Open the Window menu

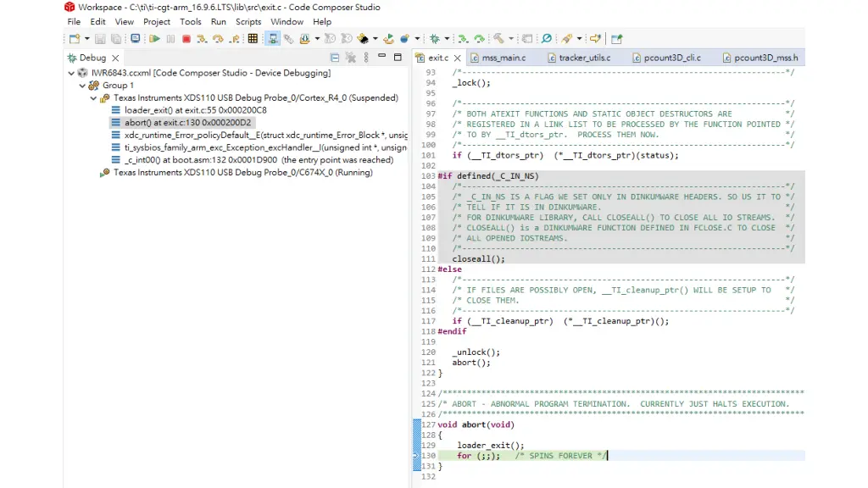tap(287, 21)
